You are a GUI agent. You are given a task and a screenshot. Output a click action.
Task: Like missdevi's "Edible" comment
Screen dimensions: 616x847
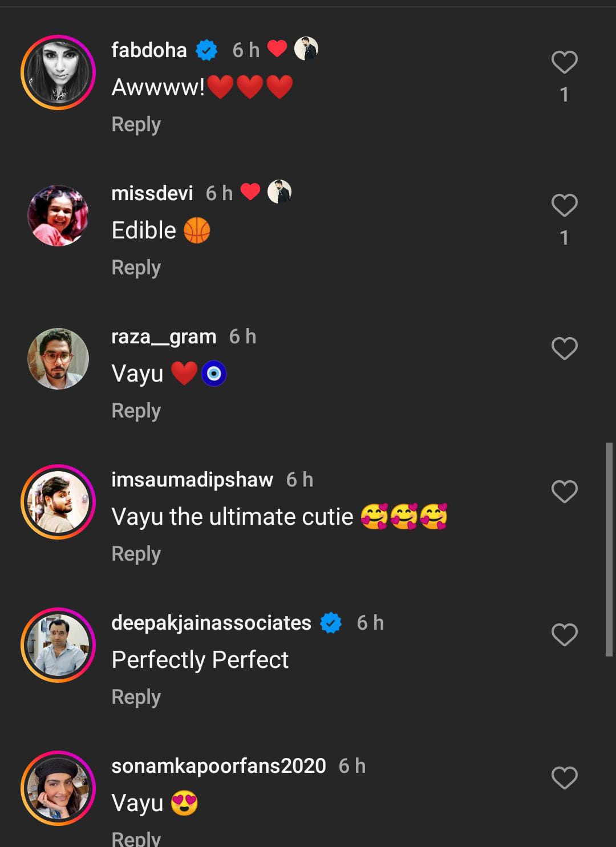[564, 205]
